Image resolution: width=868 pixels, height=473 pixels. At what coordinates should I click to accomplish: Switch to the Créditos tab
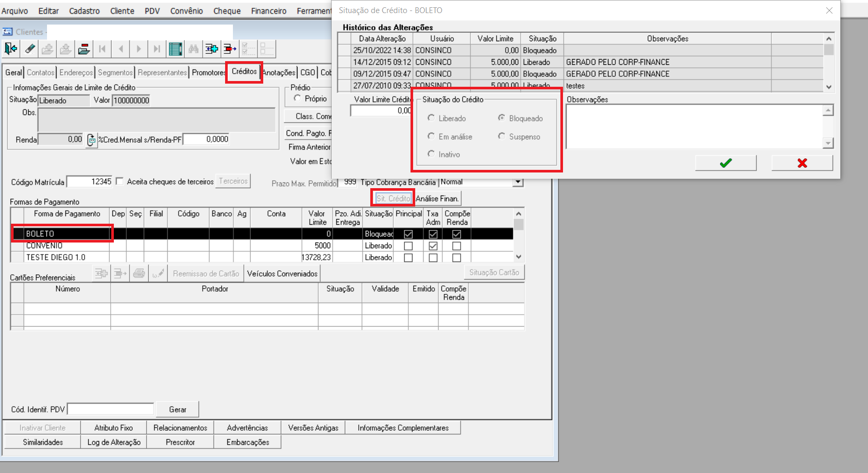[x=244, y=72]
